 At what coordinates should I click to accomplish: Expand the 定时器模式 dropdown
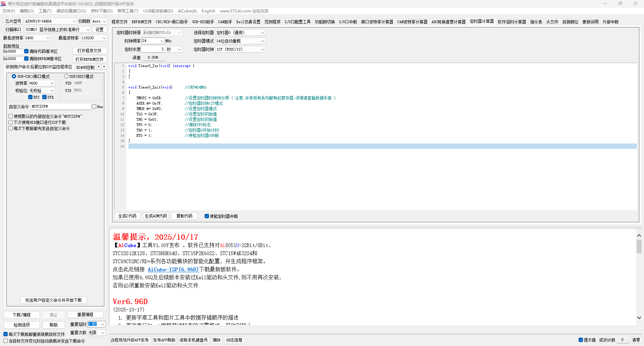(262, 41)
